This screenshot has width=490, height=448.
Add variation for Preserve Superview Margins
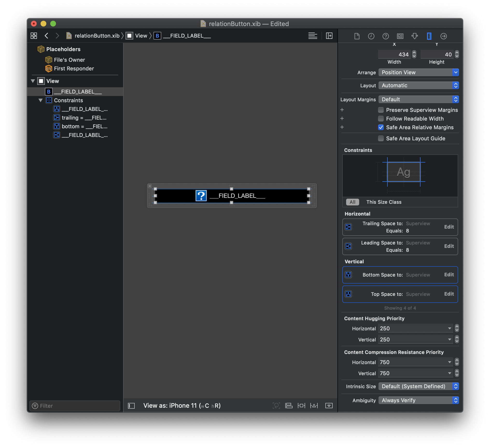pyautogui.click(x=342, y=110)
